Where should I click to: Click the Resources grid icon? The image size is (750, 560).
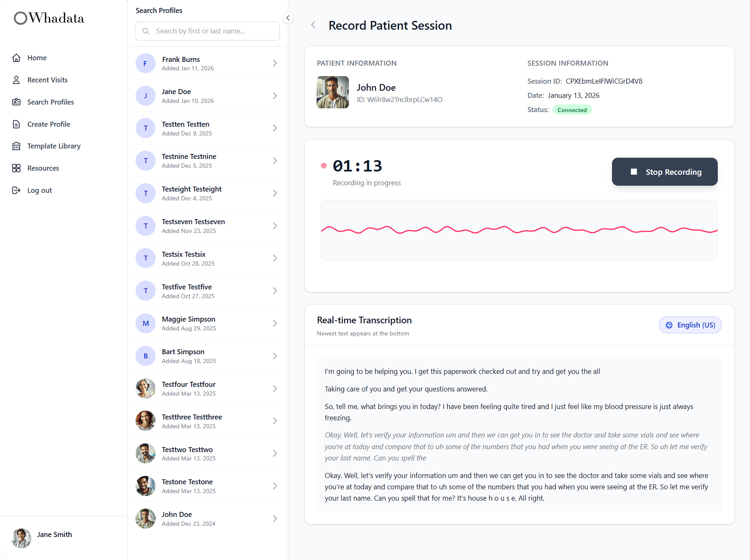pos(17,168)
